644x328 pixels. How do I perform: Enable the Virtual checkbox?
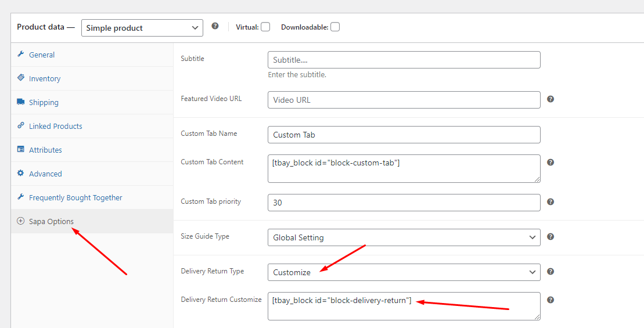[x=265, y=27]
